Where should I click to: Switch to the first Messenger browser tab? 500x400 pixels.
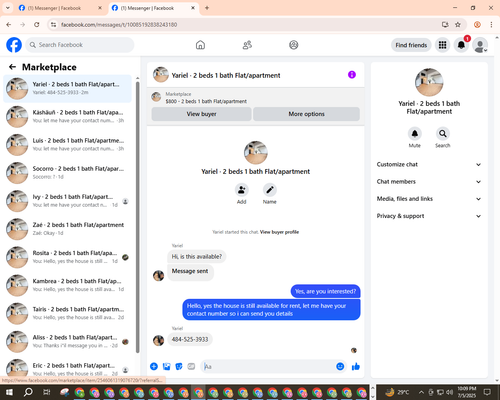[59, 8]
